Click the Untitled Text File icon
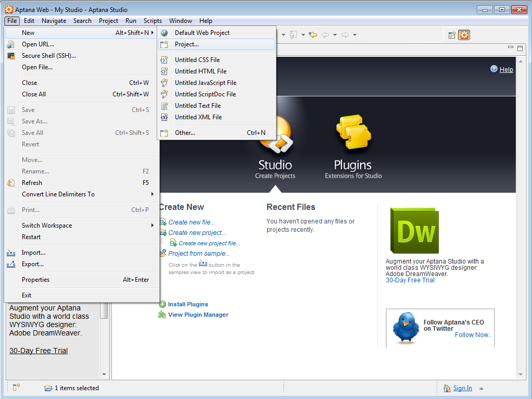 [x=164, y=106]
